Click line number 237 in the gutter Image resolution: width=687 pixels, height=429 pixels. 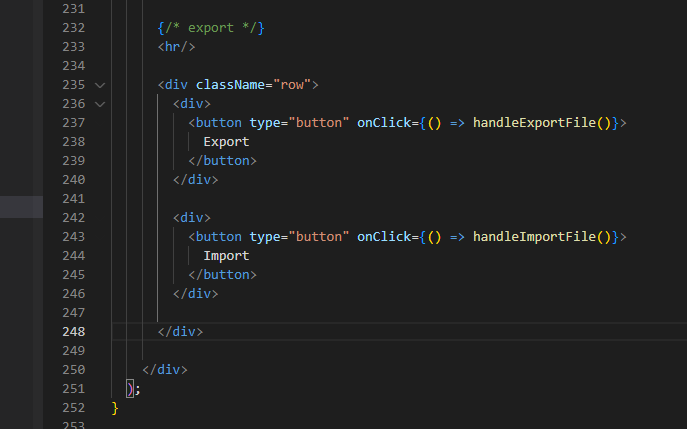(x=74, y=123)
